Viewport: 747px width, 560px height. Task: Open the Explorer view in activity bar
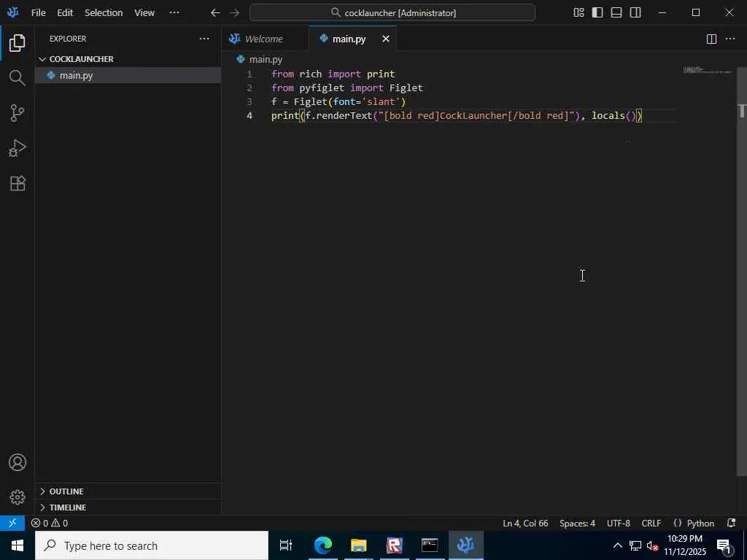point(18,43)
